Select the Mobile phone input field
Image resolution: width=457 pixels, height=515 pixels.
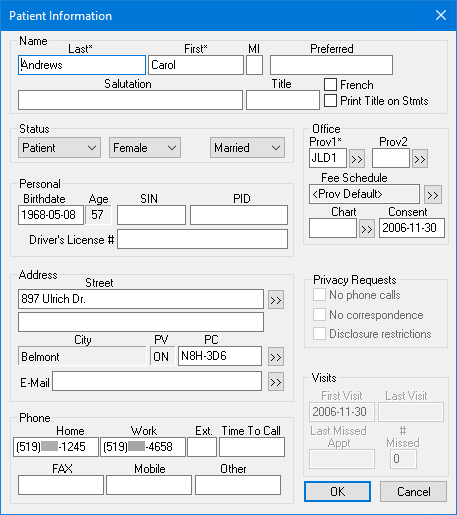[149, 485]
